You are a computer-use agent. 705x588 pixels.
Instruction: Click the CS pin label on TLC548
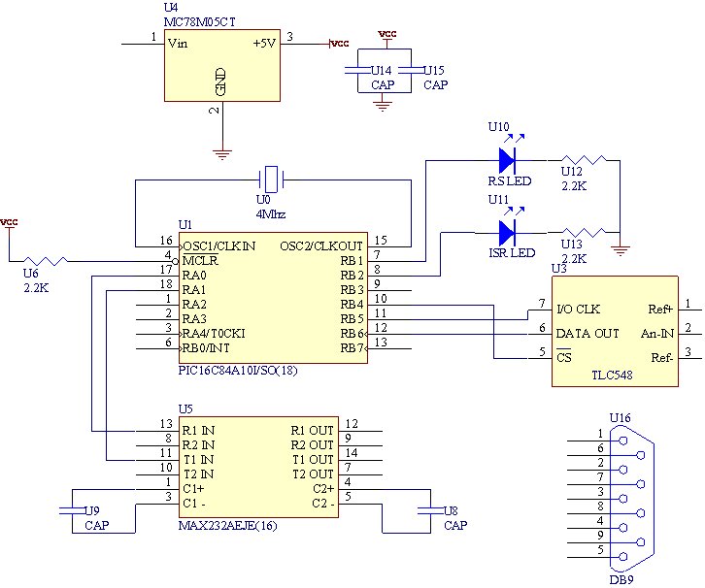coord(564,357)
